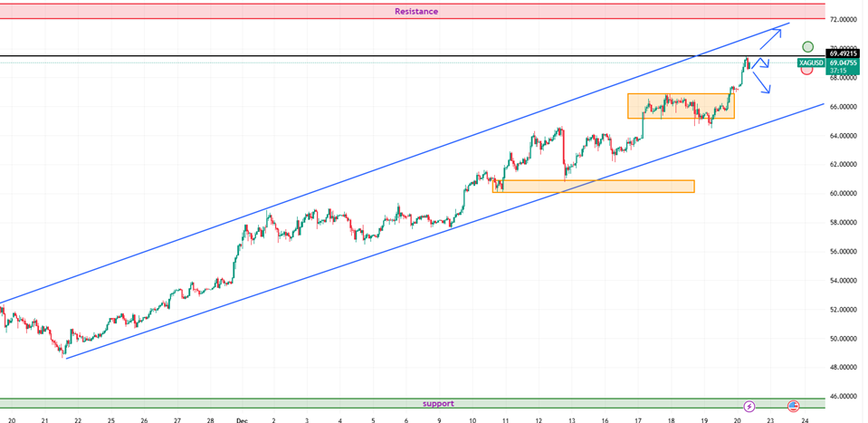The image size is (868, 423).
Task: Click the 69.49215 black price label
Action: tap(843, 53)
